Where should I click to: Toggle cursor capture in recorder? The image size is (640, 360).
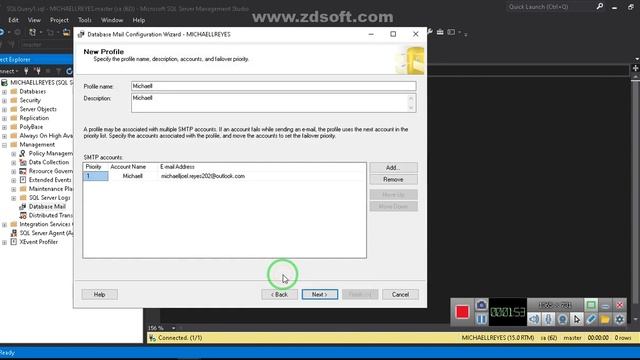click(x=577, y=319)
